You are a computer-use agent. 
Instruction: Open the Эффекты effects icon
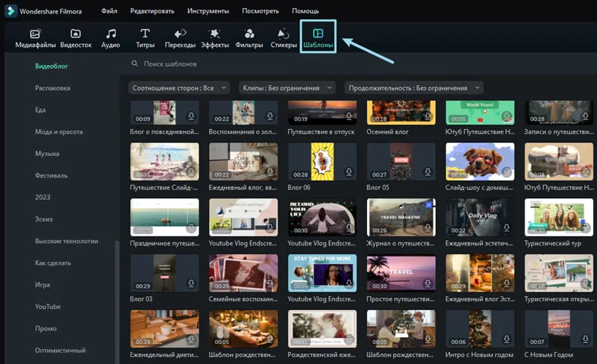coord(215,34)
